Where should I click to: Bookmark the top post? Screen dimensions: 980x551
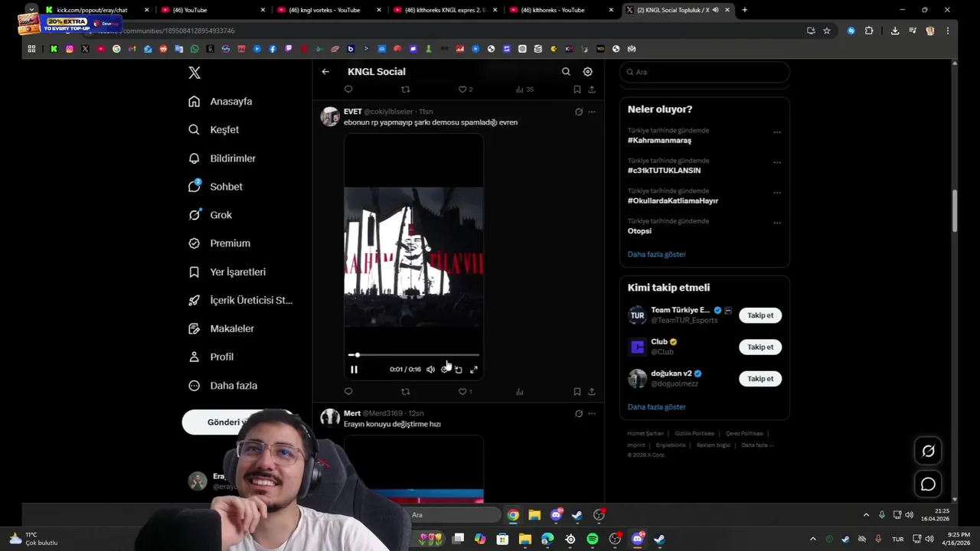pos(577,90)
